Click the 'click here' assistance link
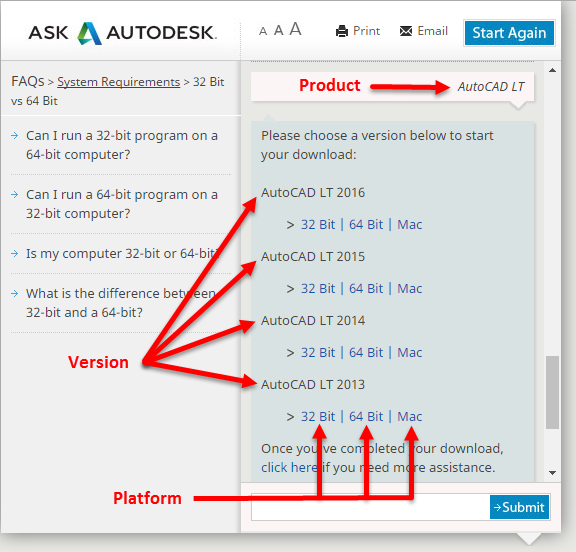The width and height of the screenshot is (576, 552). 289,467
